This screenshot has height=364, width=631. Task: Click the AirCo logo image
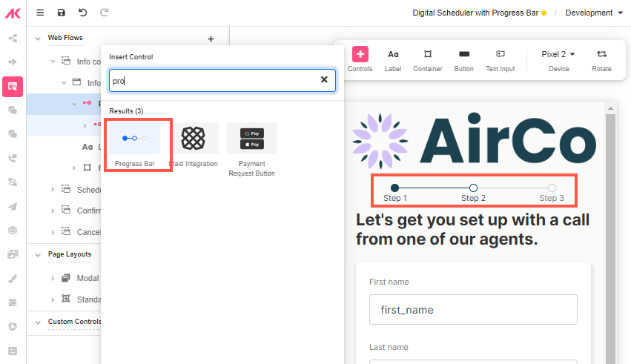pyautogui.click(x=474, y=139)
